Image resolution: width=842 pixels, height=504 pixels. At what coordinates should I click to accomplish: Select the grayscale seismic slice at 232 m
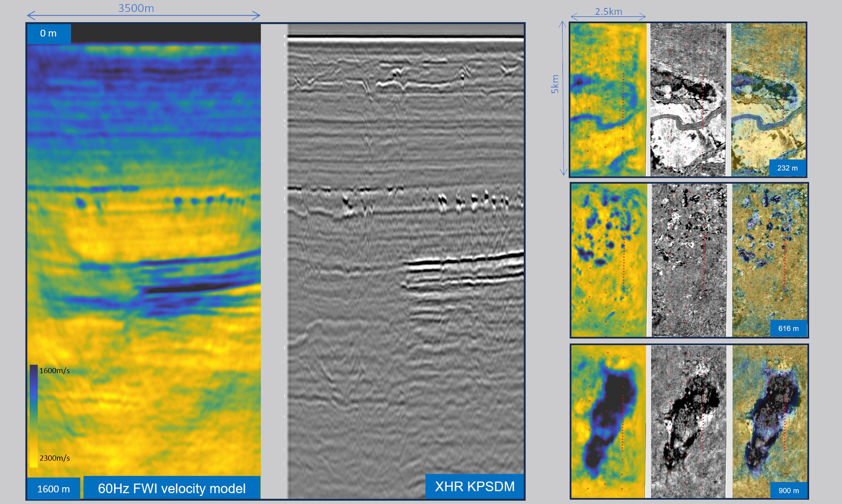click(x=688, y=99)
